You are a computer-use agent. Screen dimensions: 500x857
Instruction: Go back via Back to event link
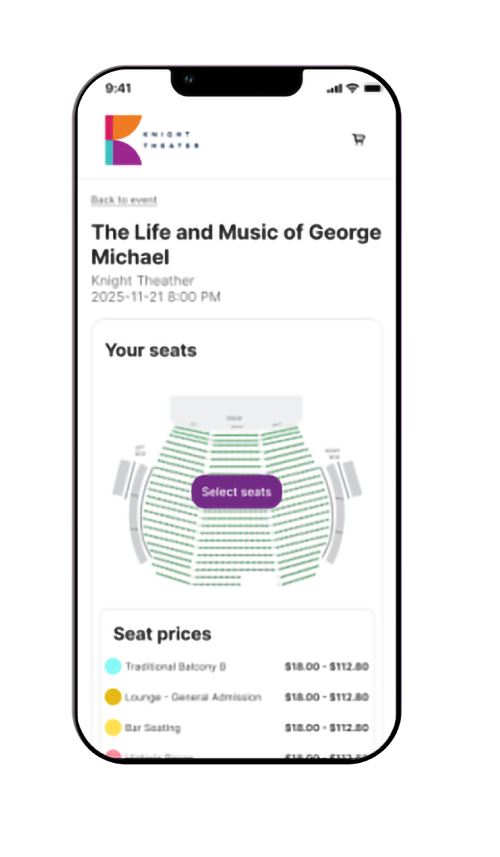124,200
